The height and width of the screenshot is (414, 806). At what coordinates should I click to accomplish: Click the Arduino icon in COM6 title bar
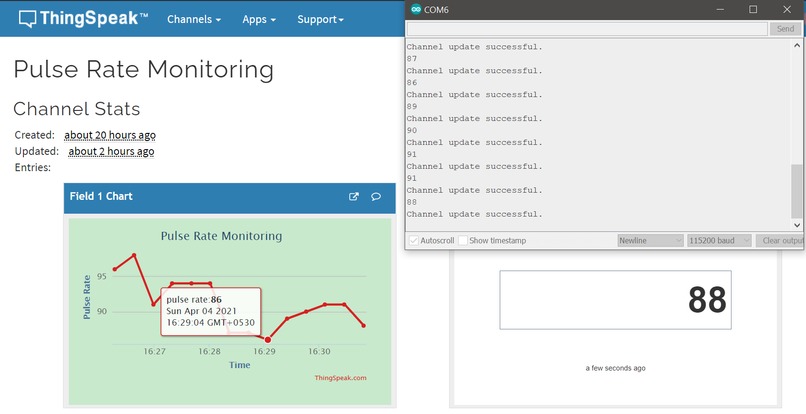(416, 9)
